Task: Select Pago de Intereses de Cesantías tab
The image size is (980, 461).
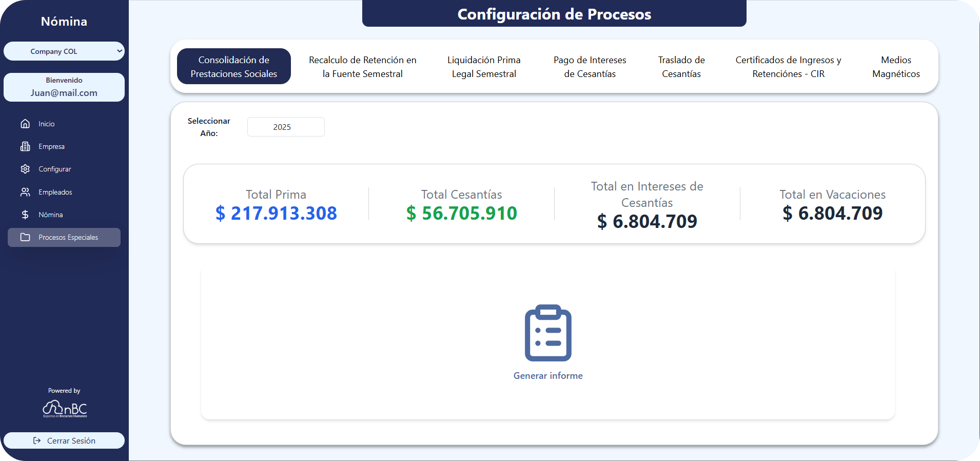Action: coord(590,67)
